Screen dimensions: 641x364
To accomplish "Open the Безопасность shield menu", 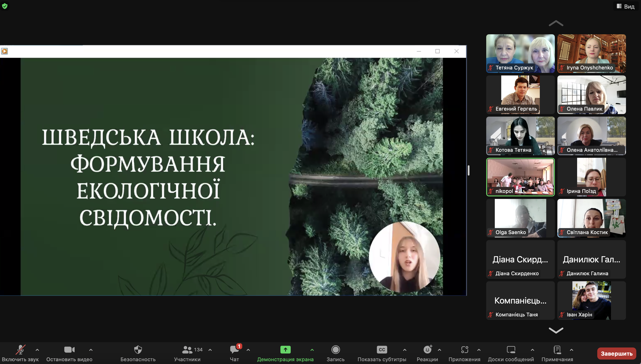I will click(x=138, y=349).
